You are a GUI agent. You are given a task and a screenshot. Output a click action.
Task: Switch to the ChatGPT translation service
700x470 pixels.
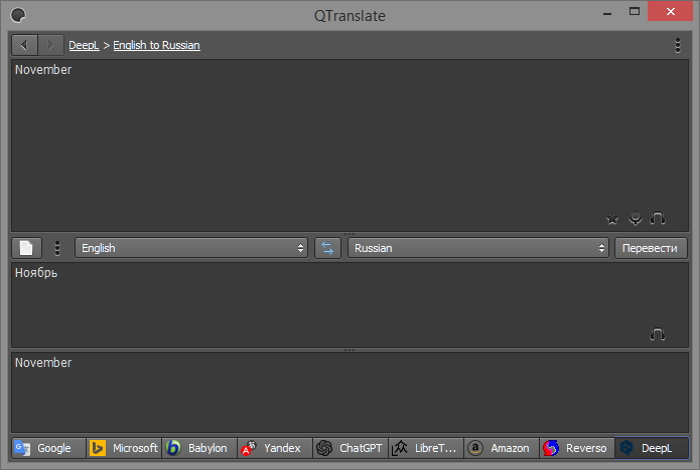pyautogui.click(x=350, y=448)
